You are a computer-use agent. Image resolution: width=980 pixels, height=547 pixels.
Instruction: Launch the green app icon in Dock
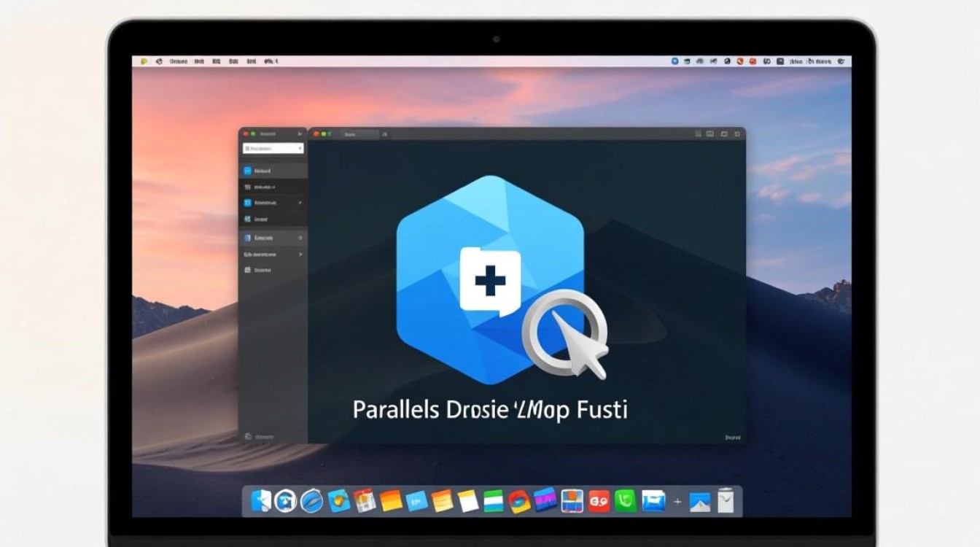(x=626, y=500)
